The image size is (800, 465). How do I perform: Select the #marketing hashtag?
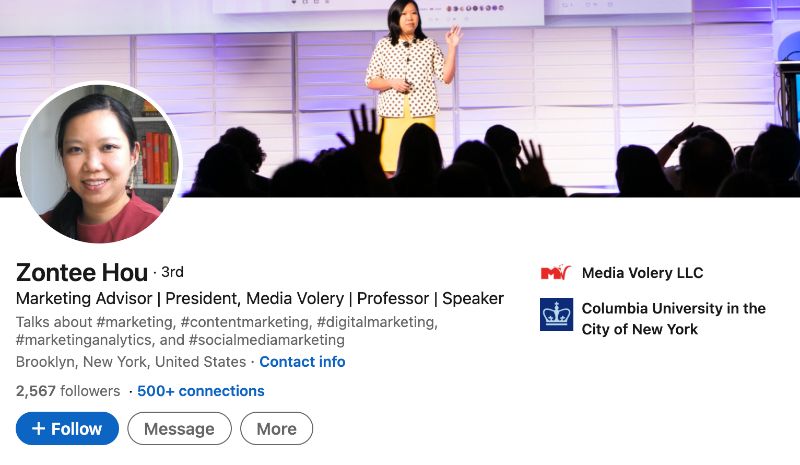point(135,322)
